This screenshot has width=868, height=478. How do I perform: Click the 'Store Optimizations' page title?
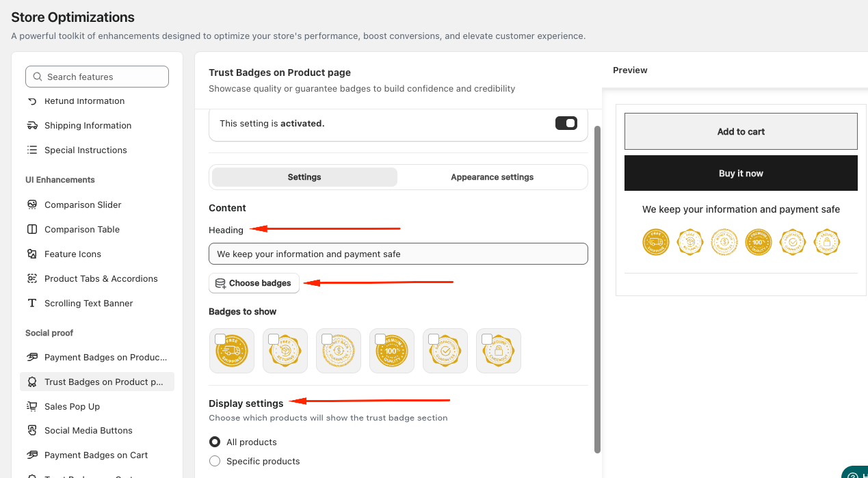73,17
